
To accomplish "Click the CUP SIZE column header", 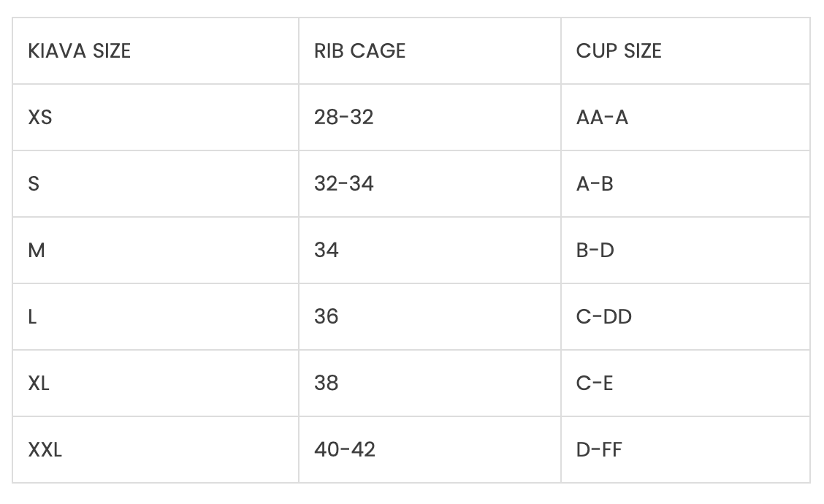I will click(619, 51).
